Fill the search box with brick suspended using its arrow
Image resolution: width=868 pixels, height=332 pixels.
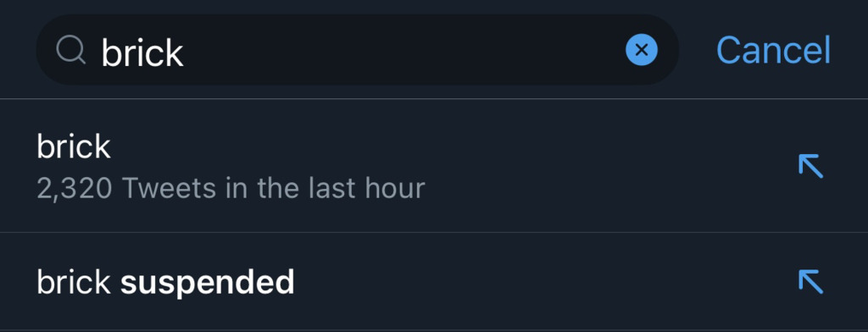[811, 282]
